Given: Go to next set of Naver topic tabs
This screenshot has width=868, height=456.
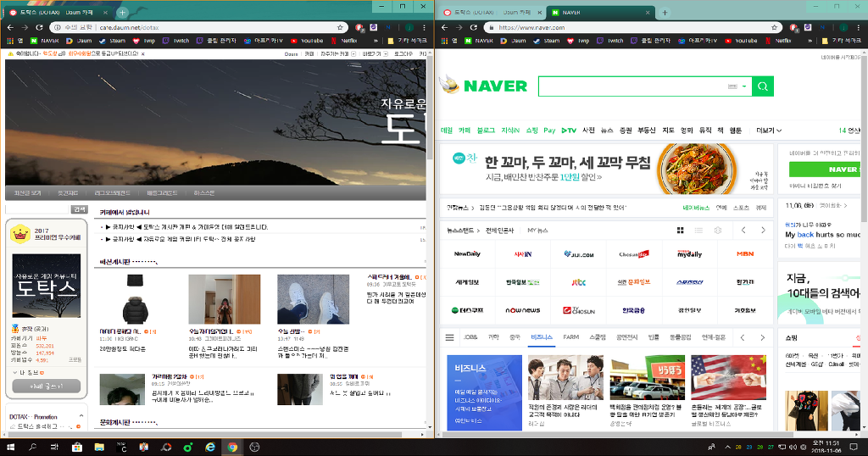Looking at the screenshot, I should point(762,337).
